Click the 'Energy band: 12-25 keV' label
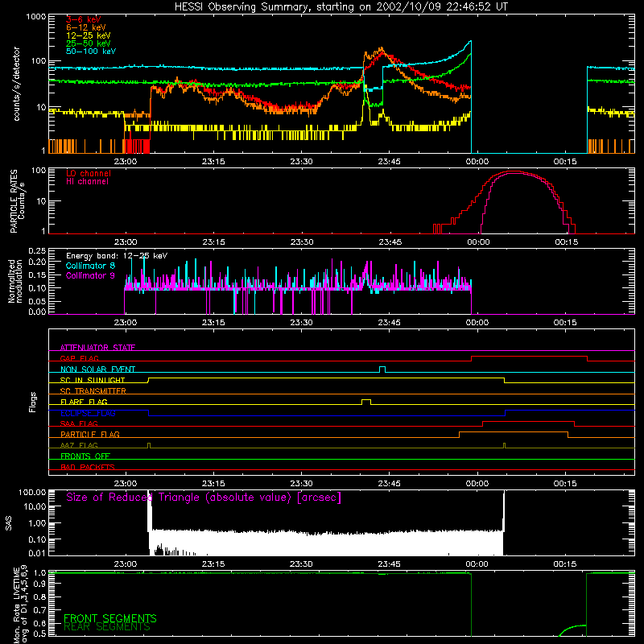The height and width of the screenshot is (644, 644). click(x=117, y=256)
